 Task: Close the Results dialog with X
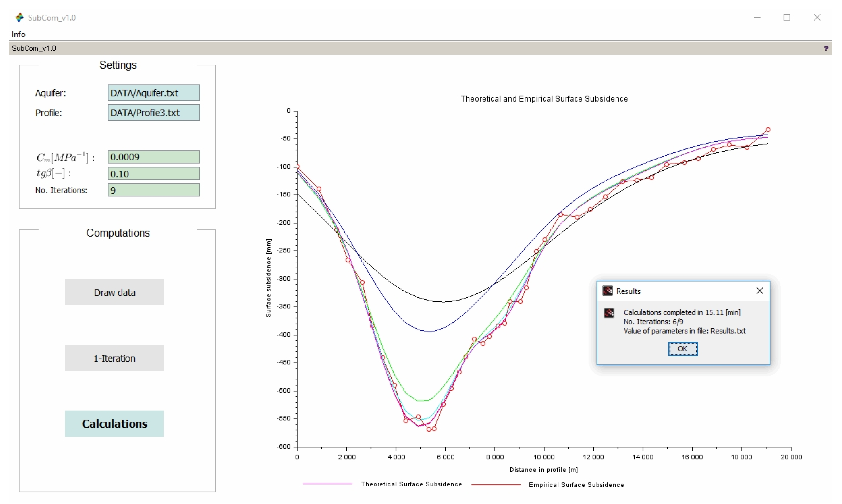coord(760,291)
